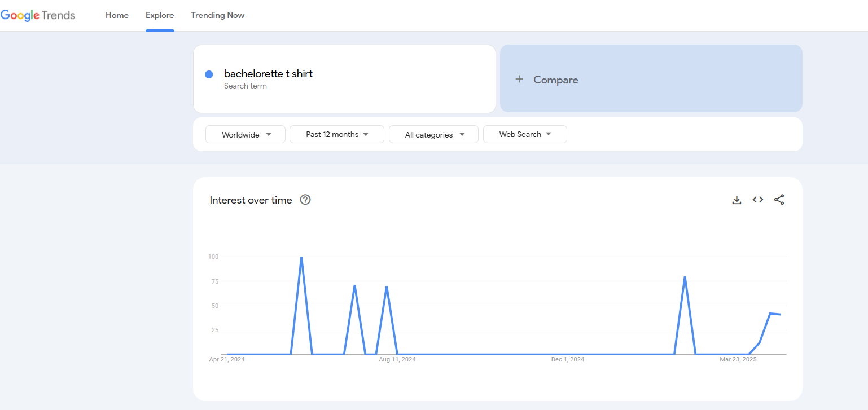Open the All categories dropdown

coord(434,134)
